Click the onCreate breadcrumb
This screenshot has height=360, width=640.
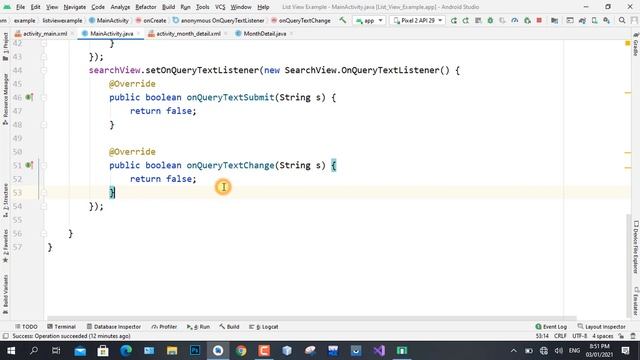(151, 20)
